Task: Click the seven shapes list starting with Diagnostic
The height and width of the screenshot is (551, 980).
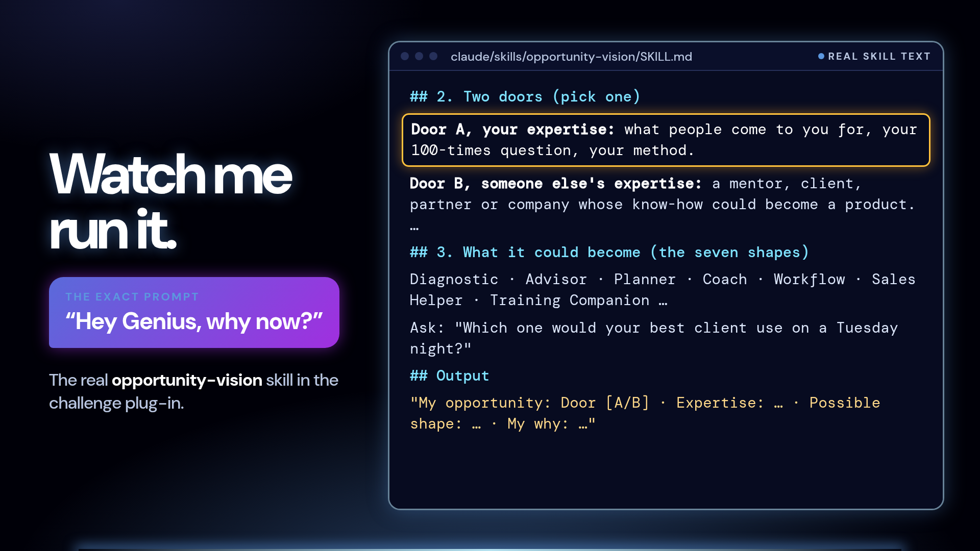Action: pyautogui.click(x=663, y=290)
